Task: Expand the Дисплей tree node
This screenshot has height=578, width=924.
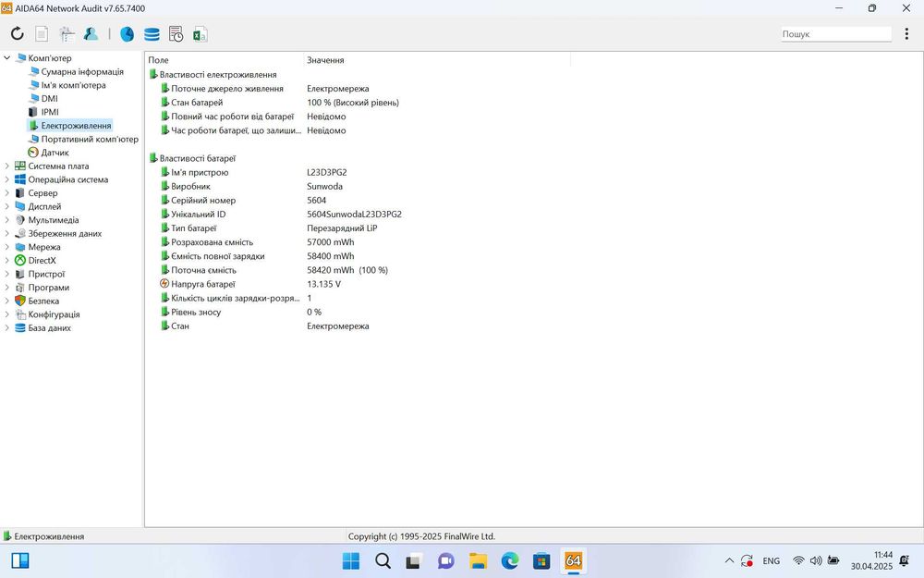Action: pos(7,206)
